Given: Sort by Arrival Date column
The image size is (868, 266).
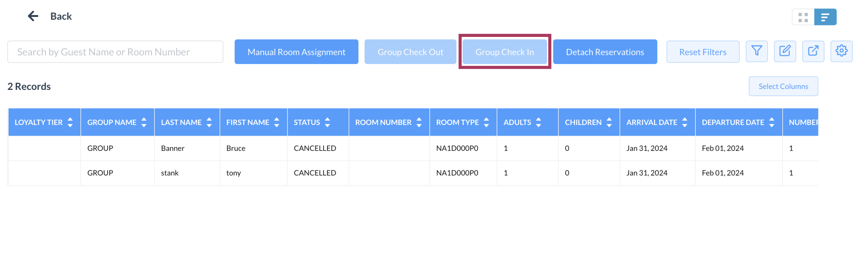Looking at the screenshot, I should (x=684, y=122).
